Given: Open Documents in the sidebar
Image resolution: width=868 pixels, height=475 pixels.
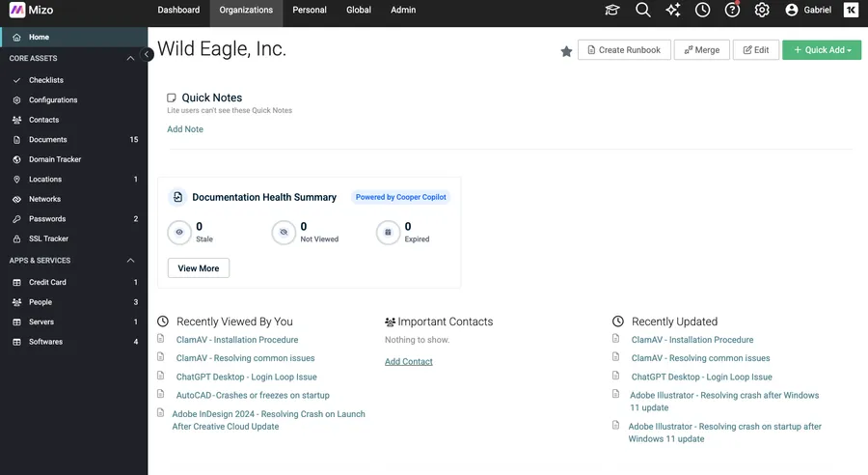Looking at the screenshot, I should pos(73,140).
